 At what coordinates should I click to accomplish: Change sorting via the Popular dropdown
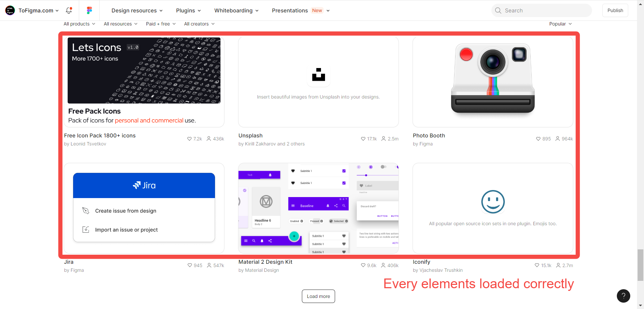pyautogui.click(x=560, y=24)
